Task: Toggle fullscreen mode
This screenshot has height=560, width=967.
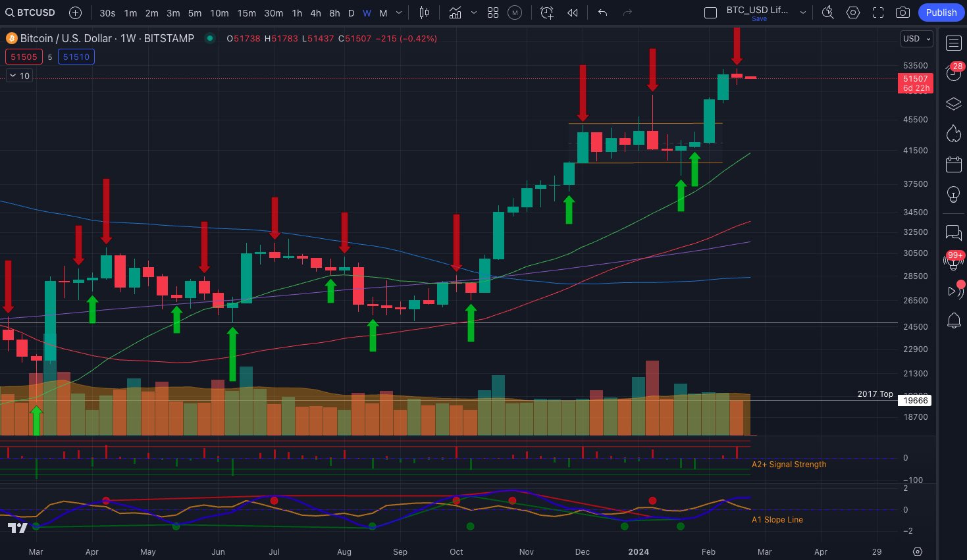Action: (878, 13)
